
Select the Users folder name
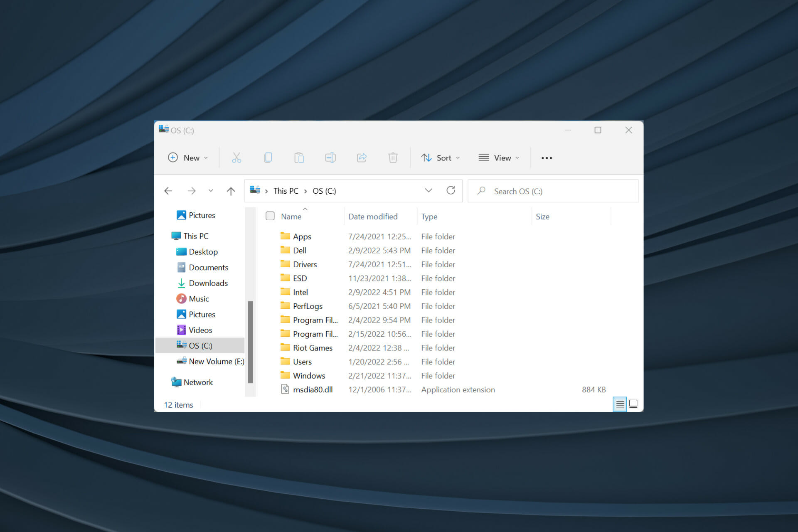(302, 362)
